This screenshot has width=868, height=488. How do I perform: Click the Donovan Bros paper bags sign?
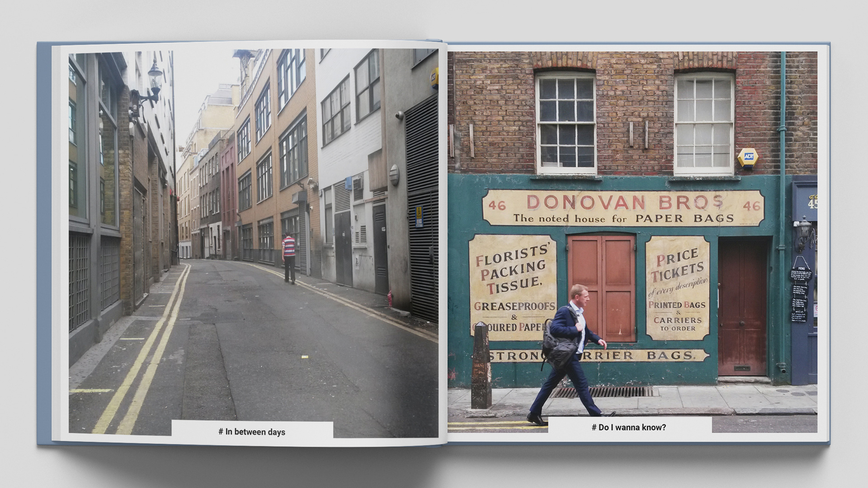[623, 208]
